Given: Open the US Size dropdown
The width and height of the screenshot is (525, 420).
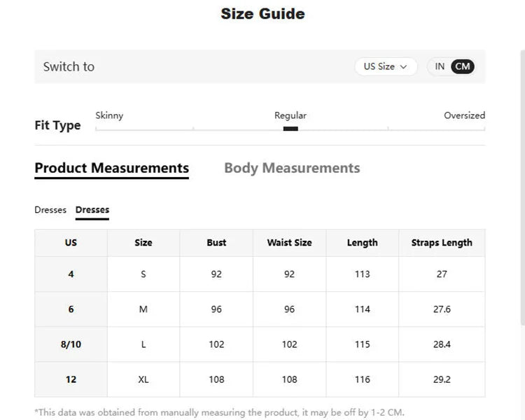Looking at the screenshot, I should click(x=386, y=66).
